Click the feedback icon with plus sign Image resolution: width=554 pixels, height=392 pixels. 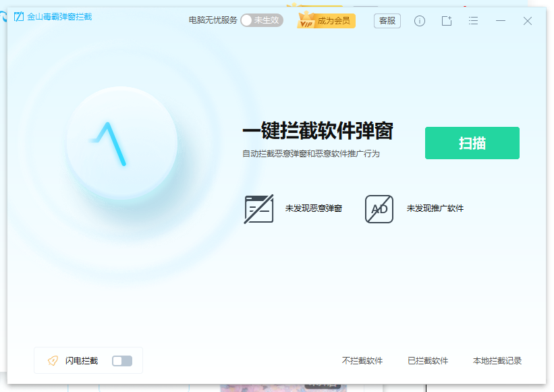446,21
